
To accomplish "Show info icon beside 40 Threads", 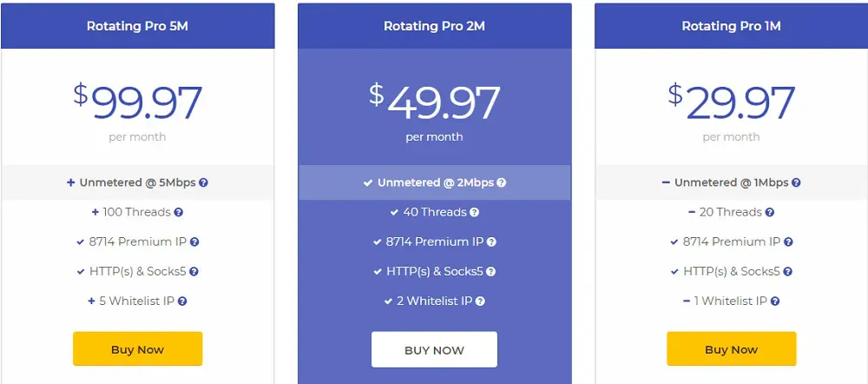I will [x=475, y=212].
